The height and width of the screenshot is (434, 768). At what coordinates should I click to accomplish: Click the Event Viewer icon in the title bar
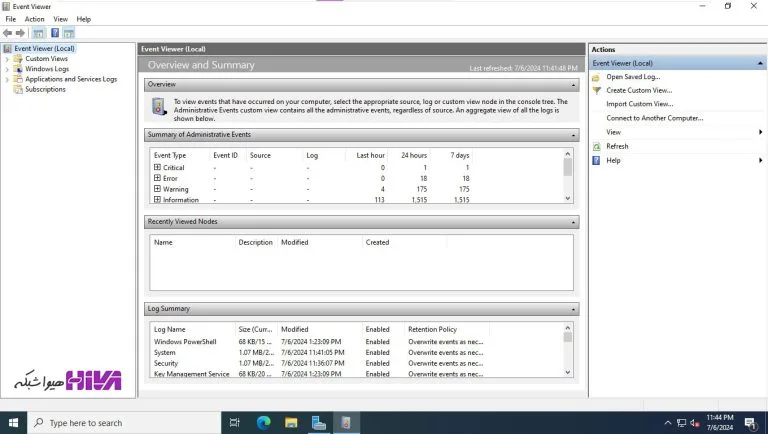click(6, 6)
